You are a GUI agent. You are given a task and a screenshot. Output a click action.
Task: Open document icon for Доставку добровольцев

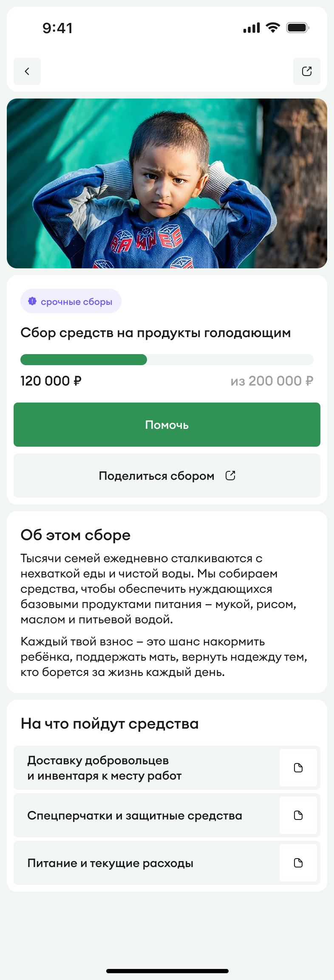(298, 768)
